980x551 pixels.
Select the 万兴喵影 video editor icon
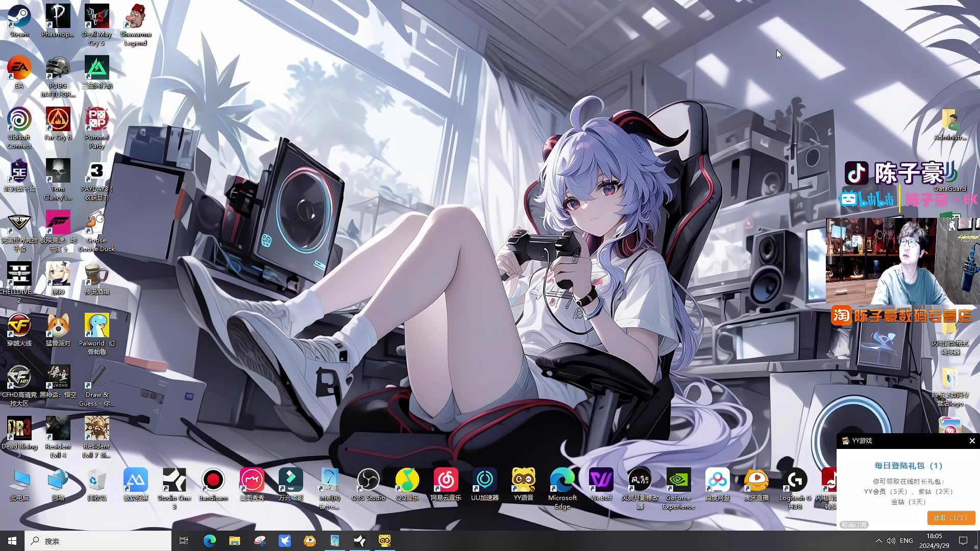pyautogui.click(x=290, y=484)
